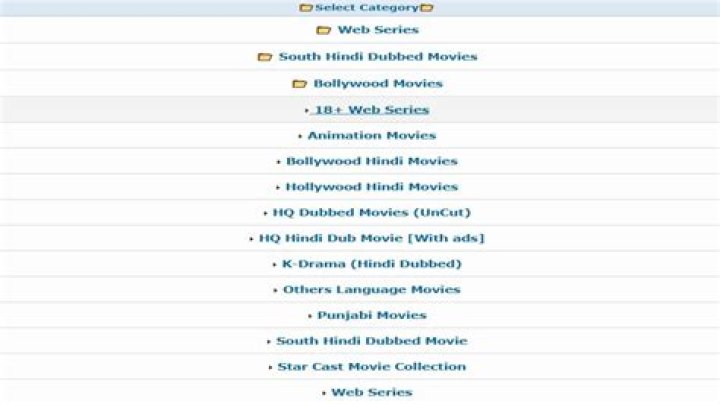
Task: Go to Bollywood Hindi Movies
Action: coord(371,161)
